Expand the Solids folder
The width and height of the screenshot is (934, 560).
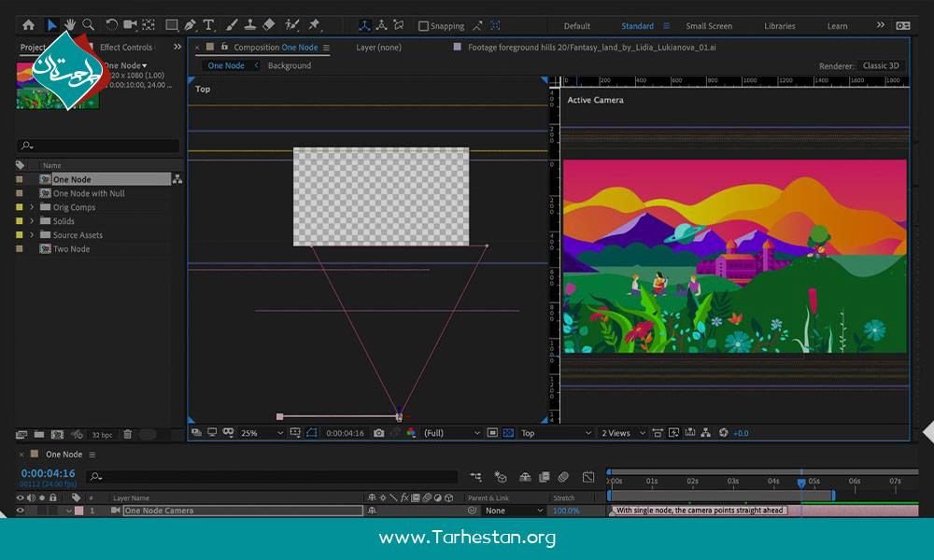pyautogui.click(x=32, y=221)
